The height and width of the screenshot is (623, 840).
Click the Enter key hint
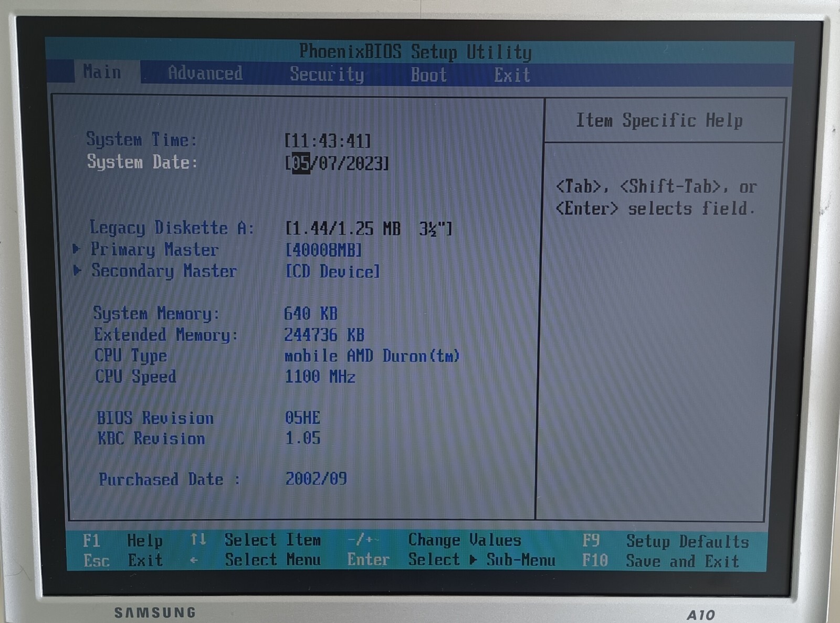pyautogui.click(x=368, y=560)
